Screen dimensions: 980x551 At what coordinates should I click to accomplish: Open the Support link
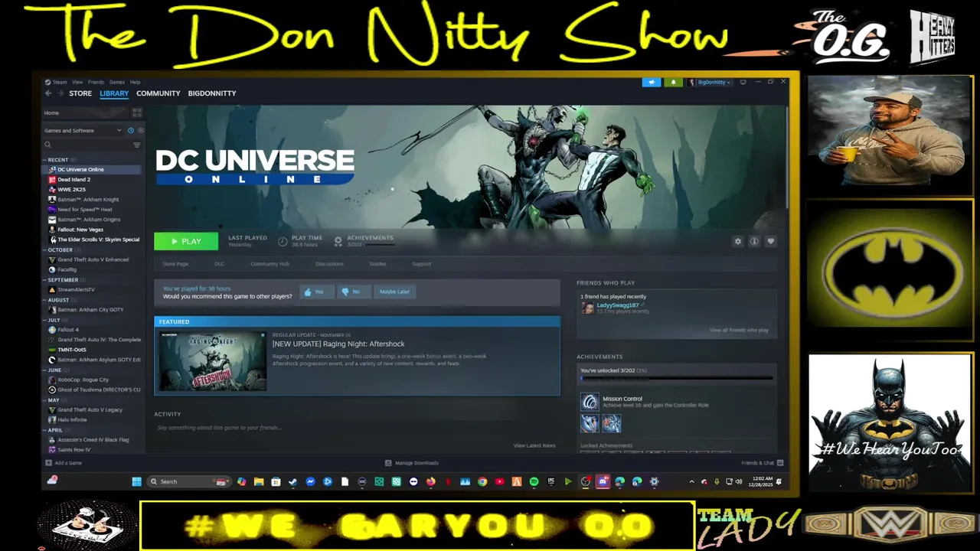click(x=421, y=264)
